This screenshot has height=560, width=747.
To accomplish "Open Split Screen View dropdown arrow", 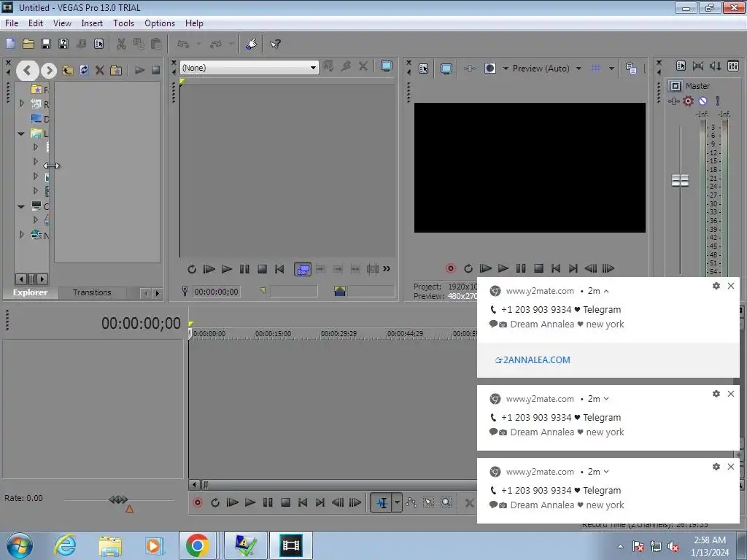I will click(506, 69).
